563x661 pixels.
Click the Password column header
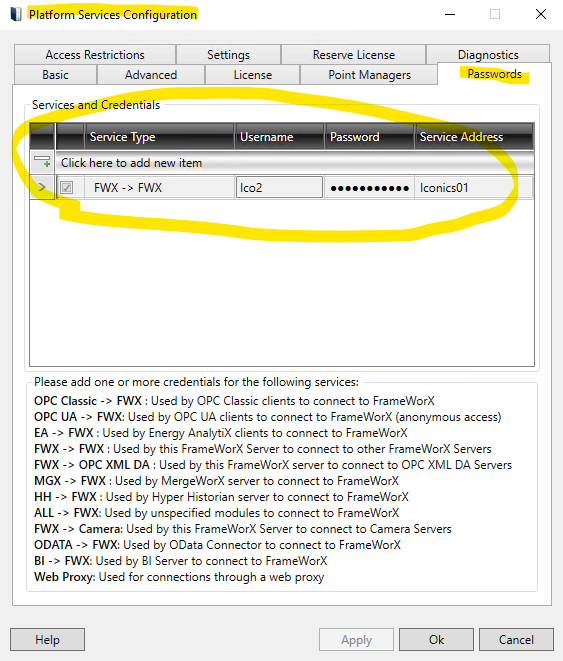pyautogui.click(x=369, y=137)
